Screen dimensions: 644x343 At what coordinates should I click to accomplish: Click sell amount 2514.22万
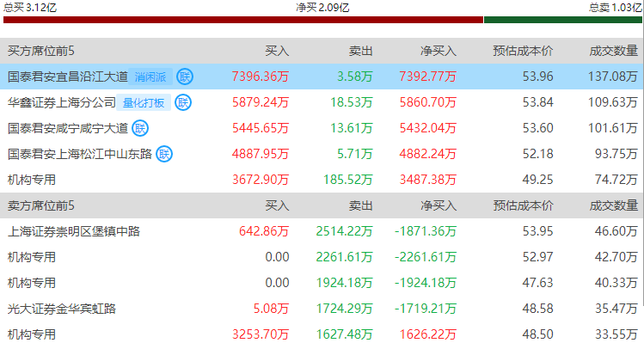[344, 231]
